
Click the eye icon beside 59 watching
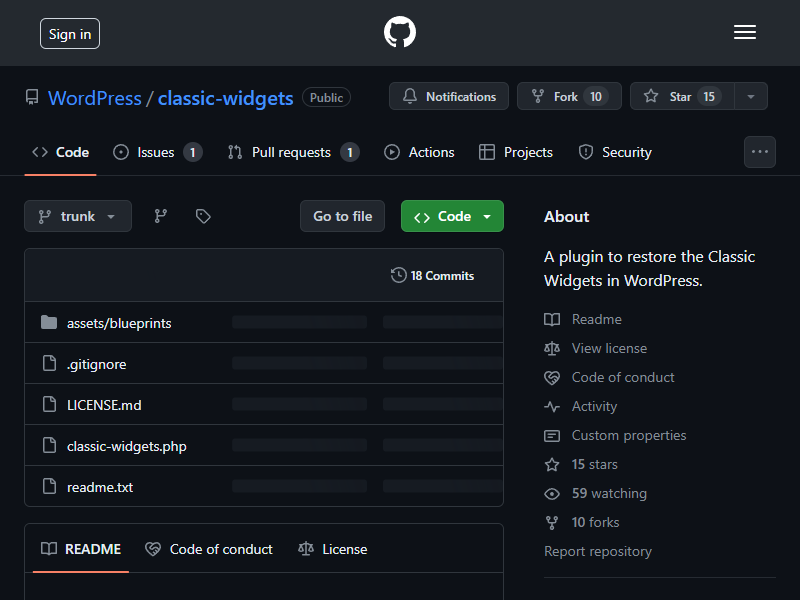pos(552,494)
